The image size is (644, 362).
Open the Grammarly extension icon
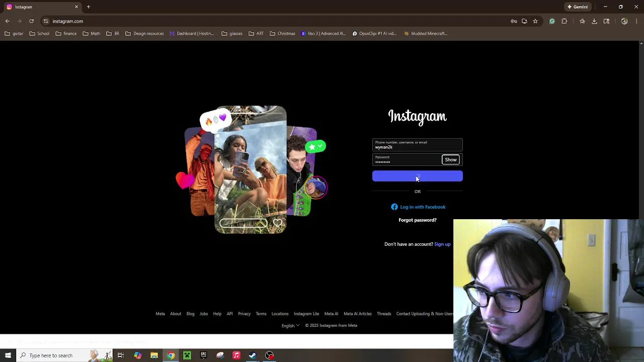552,21
